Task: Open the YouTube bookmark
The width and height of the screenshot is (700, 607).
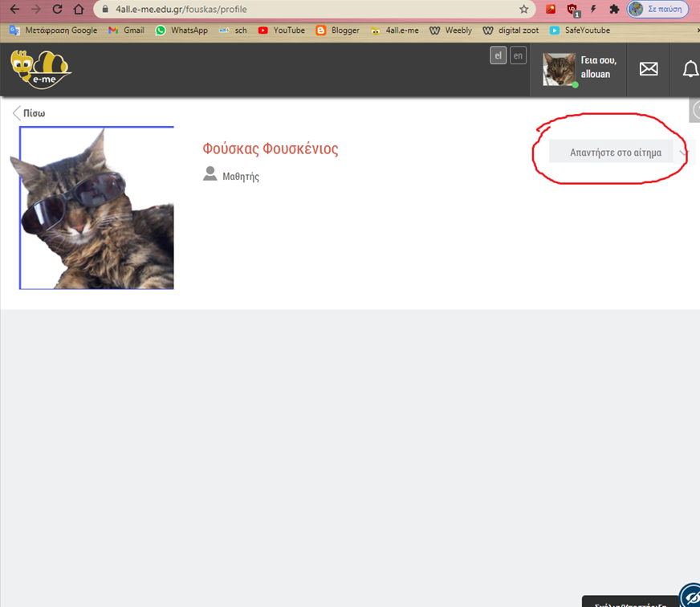Action: click(x=282, y=30)
